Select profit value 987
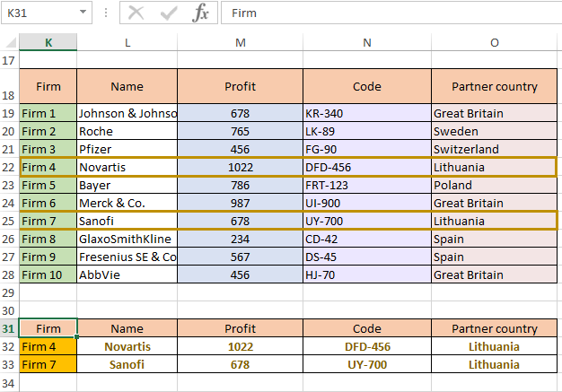The height and width of the screenshot is (392, 562). click(x=240, y=203)
